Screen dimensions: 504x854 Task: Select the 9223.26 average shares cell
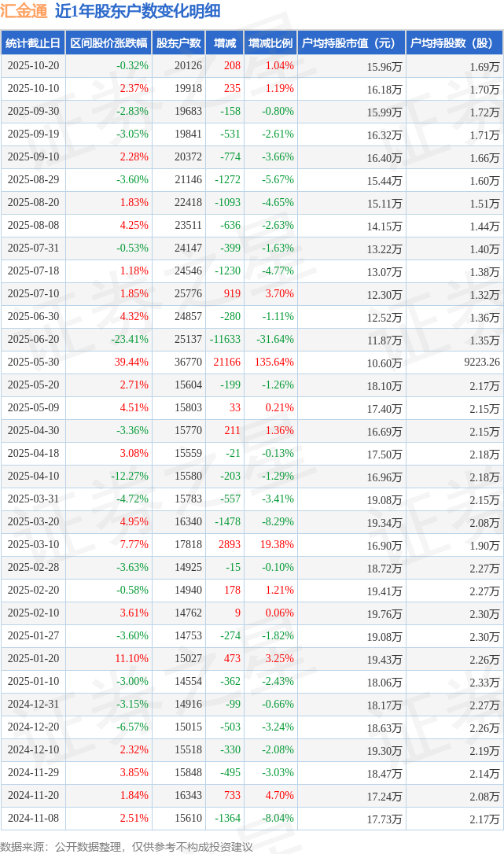[476, 363]
